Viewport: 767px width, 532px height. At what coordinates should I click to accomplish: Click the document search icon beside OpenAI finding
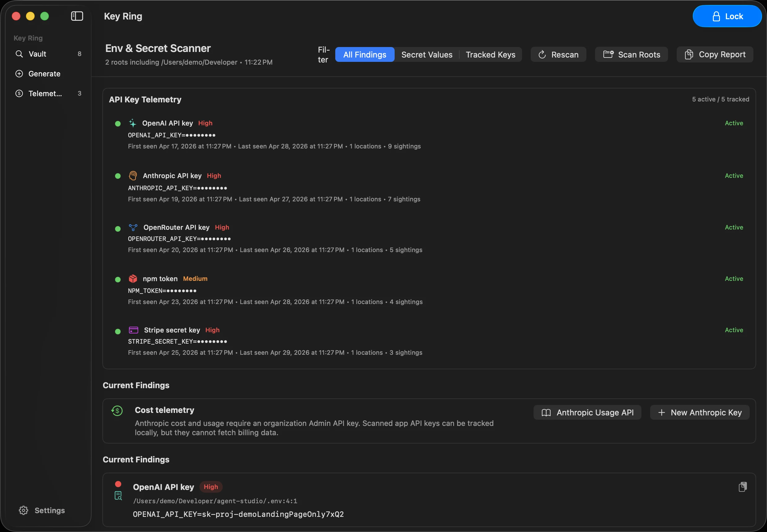click(x=118, y=496)
